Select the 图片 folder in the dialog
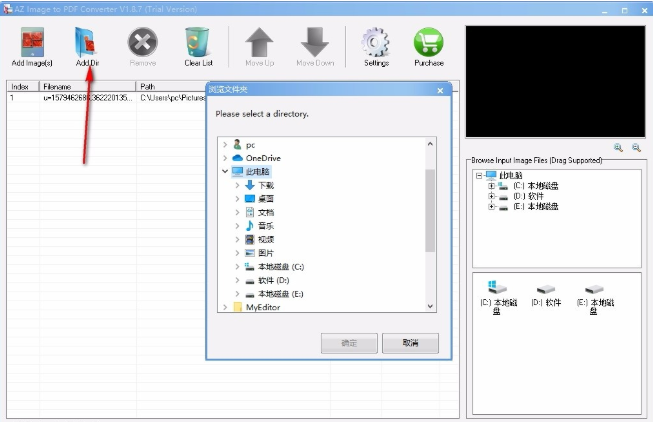This screenshot has height=422, width=653. coord(259,253)
